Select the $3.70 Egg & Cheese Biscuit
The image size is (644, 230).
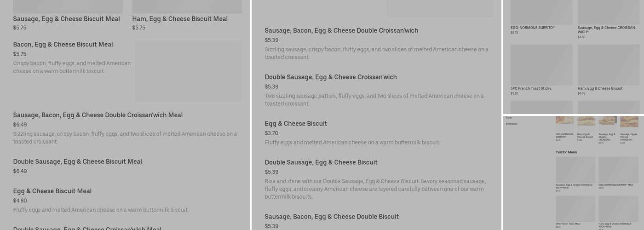pyautogui.click(x=296, y=124)
